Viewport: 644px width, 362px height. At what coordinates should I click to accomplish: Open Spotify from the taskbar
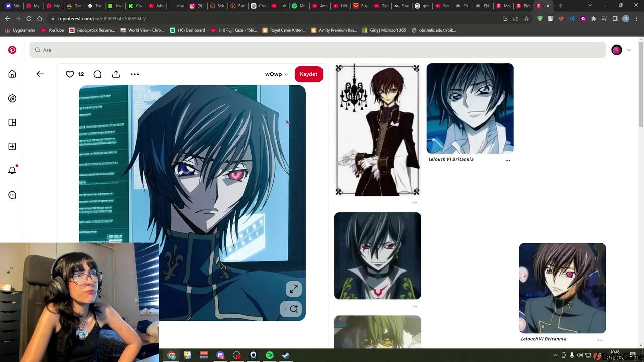[269, 355]
